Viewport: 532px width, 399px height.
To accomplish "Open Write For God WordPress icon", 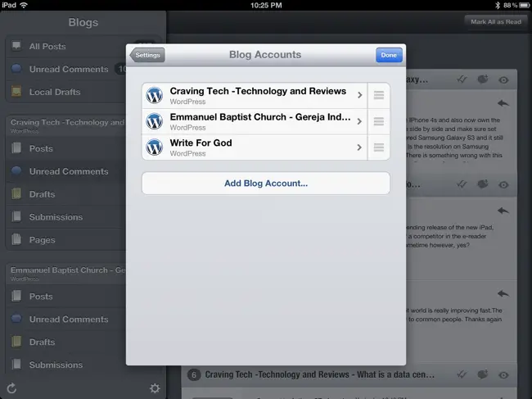I will pos(155,147).
